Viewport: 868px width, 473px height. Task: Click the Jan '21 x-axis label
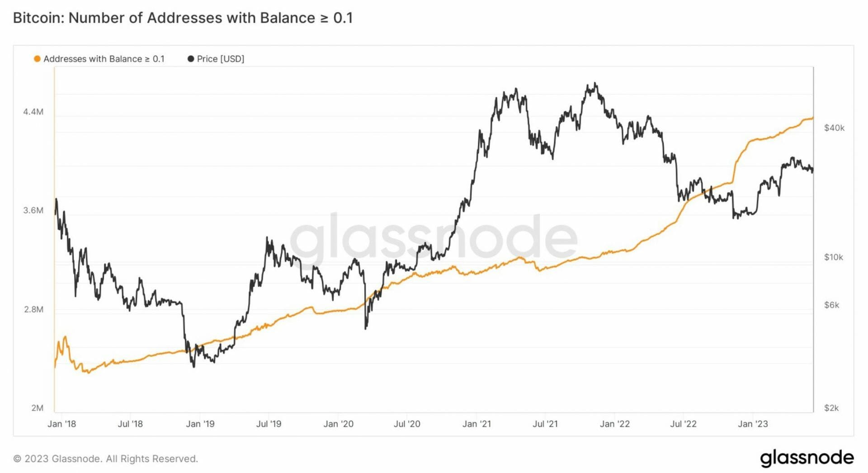click(x=476, y=424)
